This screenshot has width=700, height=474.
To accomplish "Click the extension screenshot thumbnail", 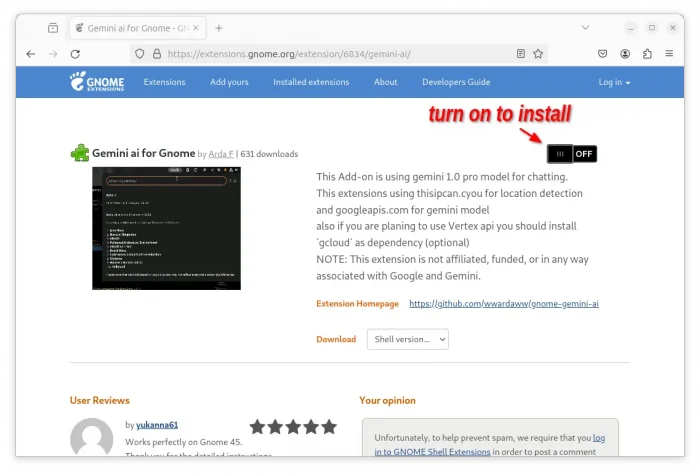I will 166,229.
